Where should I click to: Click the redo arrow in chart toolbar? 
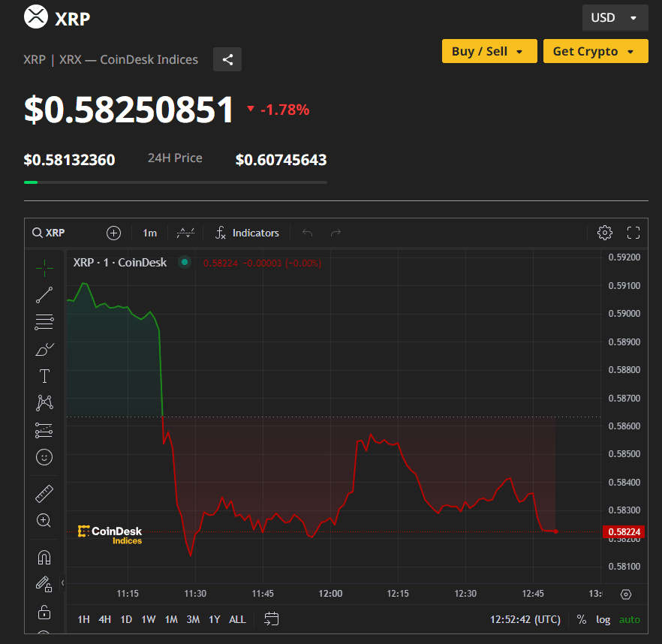pyautogui.click(x=336, y=233)
